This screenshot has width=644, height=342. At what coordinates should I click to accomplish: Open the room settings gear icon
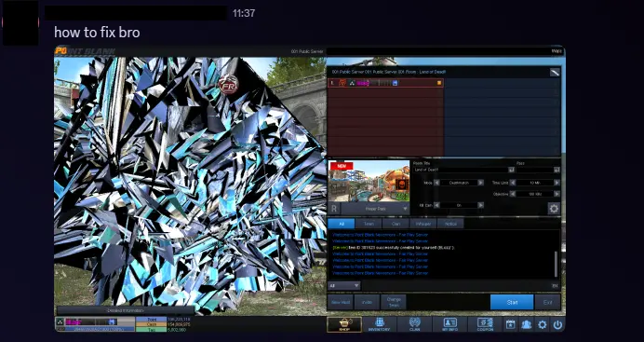pyautogui.click(x=554, y=209)
